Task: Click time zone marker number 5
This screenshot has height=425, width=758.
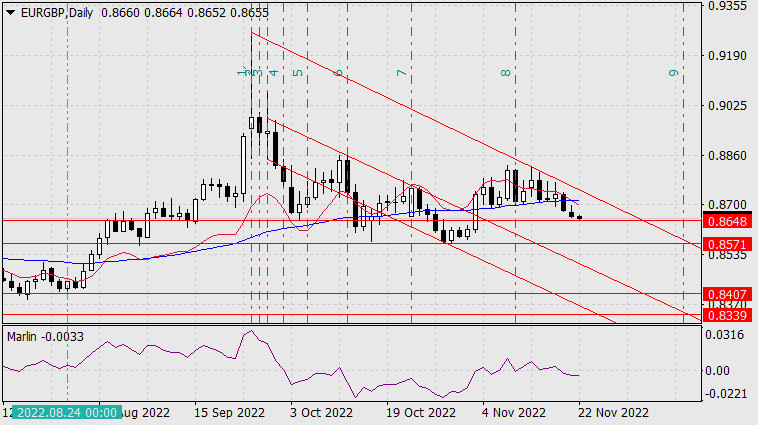Action: [x=298, y=74]
